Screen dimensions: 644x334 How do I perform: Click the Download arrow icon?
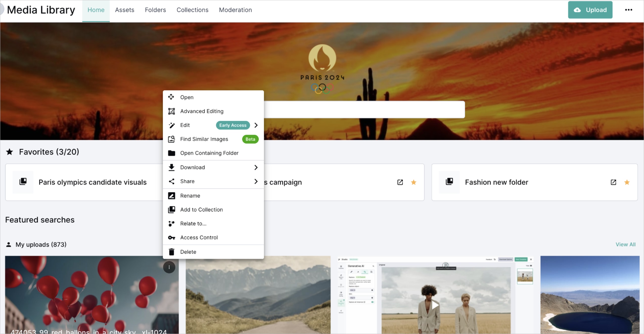pos(171,167)
